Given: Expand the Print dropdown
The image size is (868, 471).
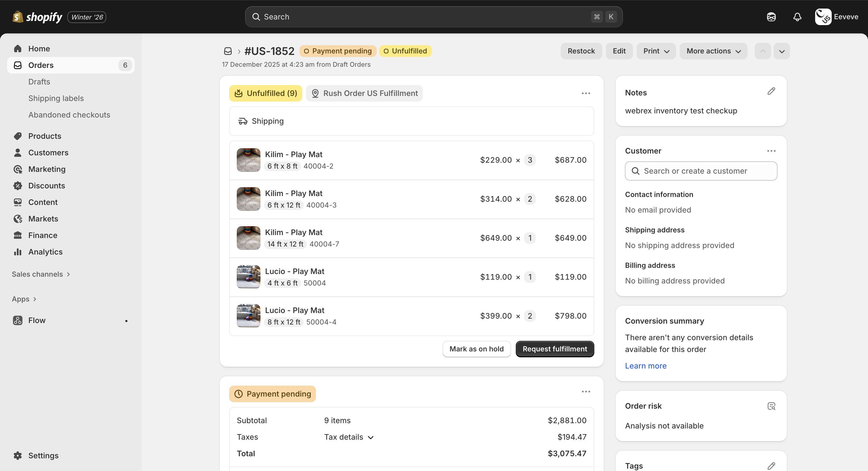Looking at the screenshot, I should (655, 51).
